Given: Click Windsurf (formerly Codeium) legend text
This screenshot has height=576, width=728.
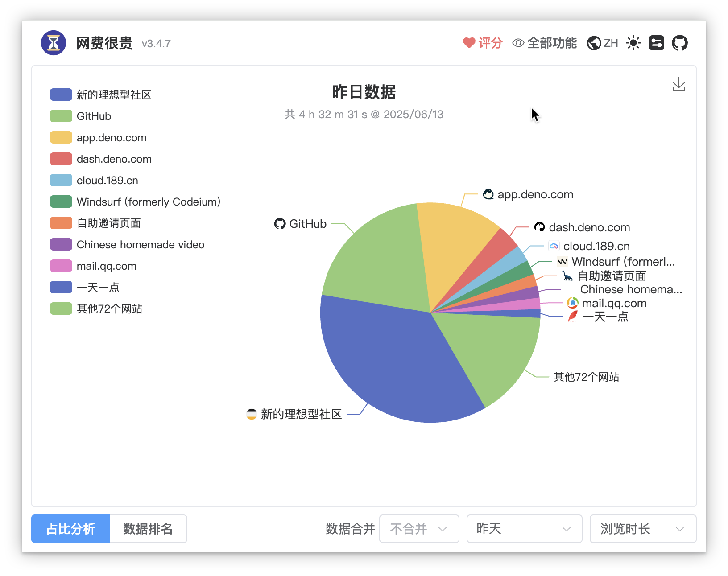Looking at the screenshot, I should tap(149, 202).
